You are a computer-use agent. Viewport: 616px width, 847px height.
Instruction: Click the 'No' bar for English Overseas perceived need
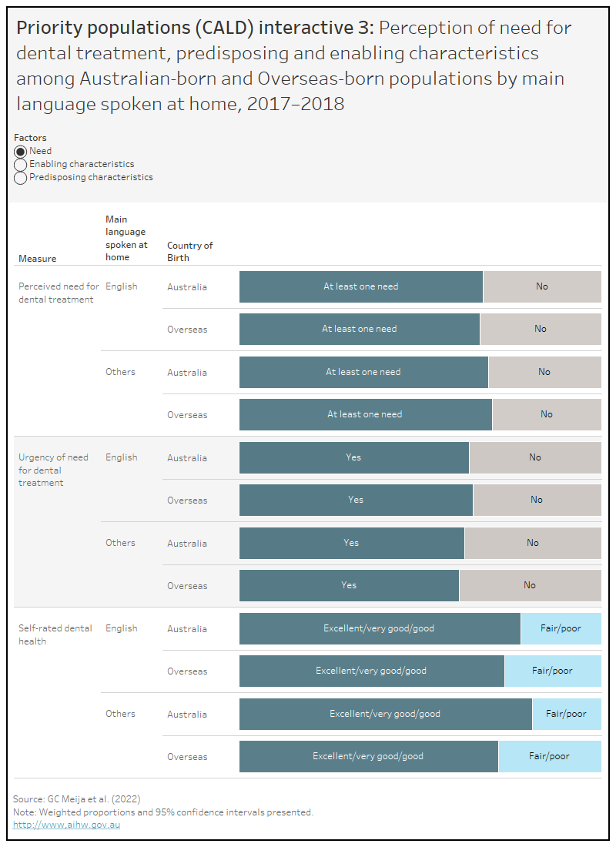tap(540, 329)
